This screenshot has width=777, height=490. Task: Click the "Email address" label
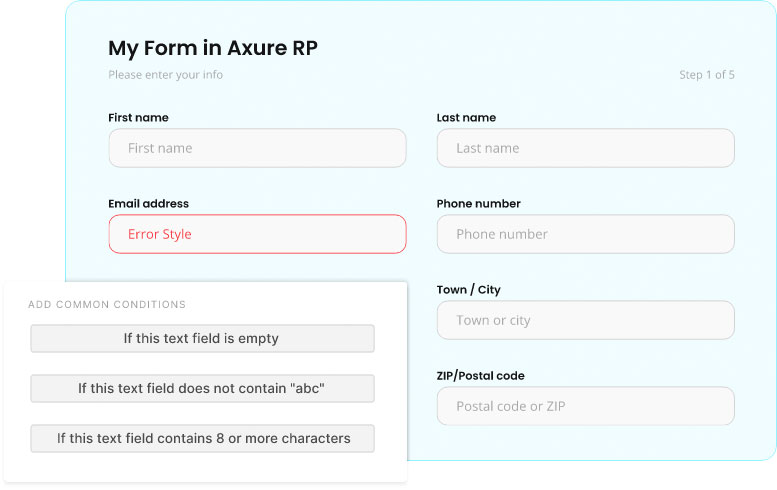(x=148, y=204)
